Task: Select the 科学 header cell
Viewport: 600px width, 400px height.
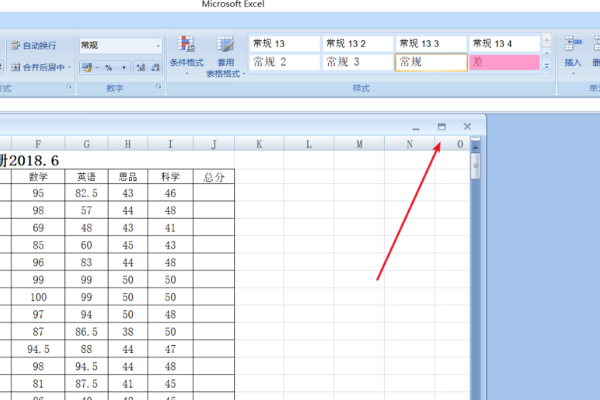Action: [x=170, y=177]
